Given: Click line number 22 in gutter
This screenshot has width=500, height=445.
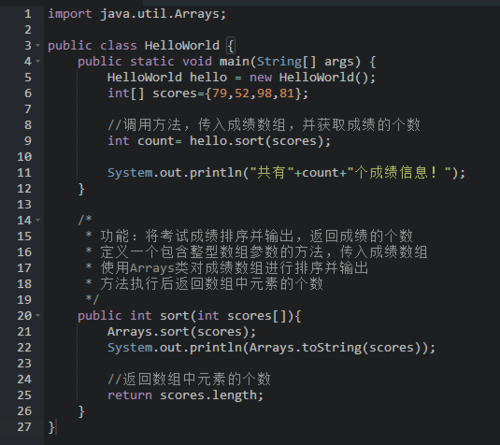Looking at the screenshot, I should point(24,347).
